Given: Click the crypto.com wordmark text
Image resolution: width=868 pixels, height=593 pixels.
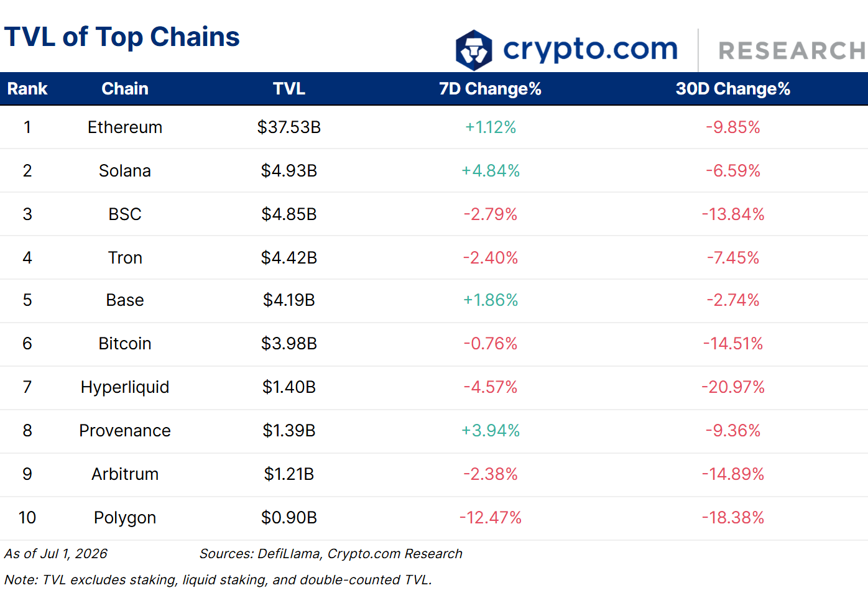Looking at the screenshot, I should [x=590, y=49].
